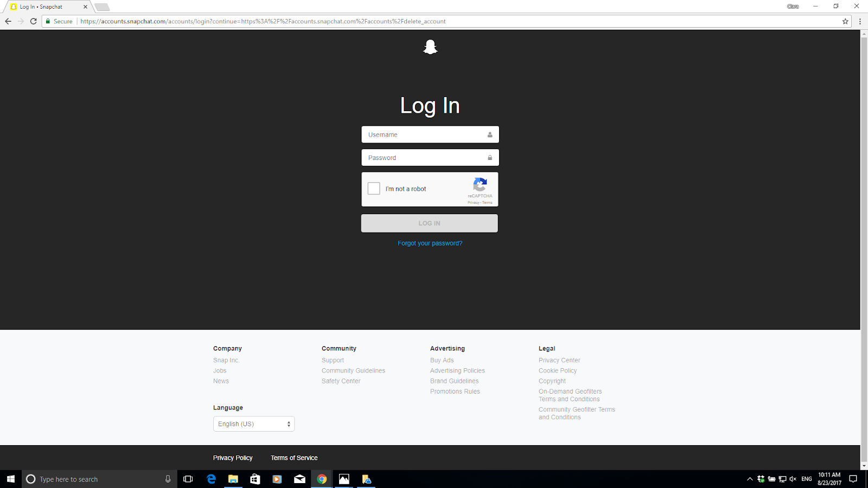Screen dimensions: 868x488
Task: Click the Cortana microphone icon
Action: [x=168, y=479]
